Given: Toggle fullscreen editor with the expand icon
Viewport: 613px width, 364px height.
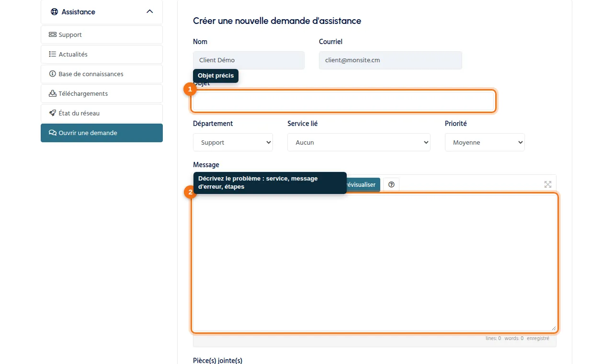Looking at the screenshot, I should click(548, 184).
